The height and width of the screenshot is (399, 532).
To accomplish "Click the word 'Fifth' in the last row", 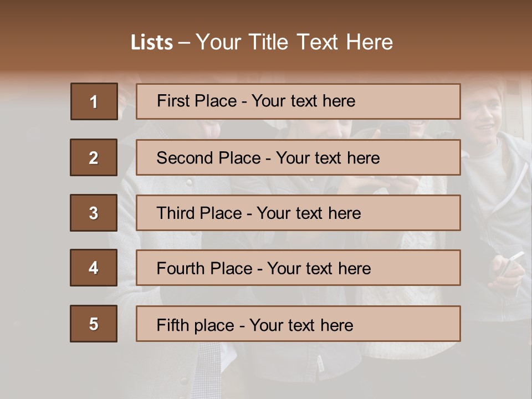I will tap(172, 325).
